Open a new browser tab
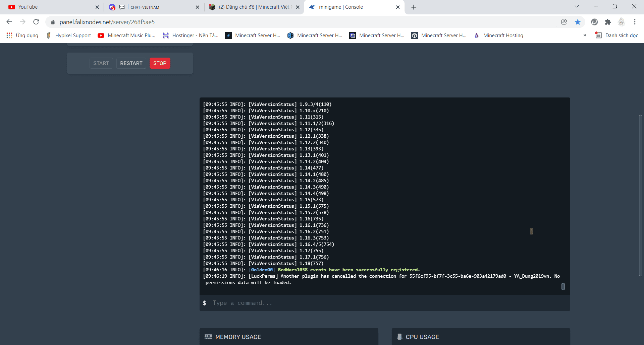The height and width of the screenshot is (345, 644). pos(414,7)
